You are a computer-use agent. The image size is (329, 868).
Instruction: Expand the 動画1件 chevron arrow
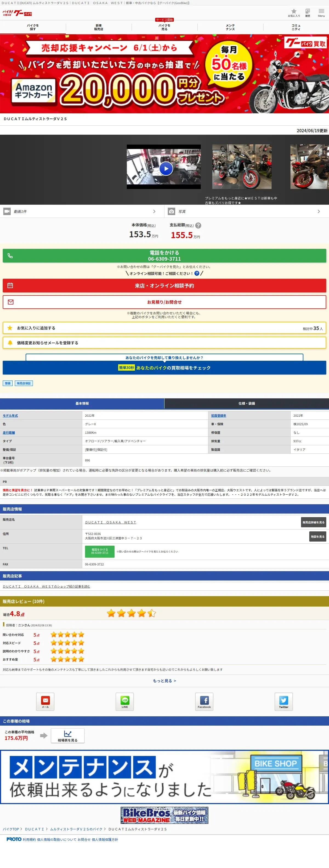(154, 211)
